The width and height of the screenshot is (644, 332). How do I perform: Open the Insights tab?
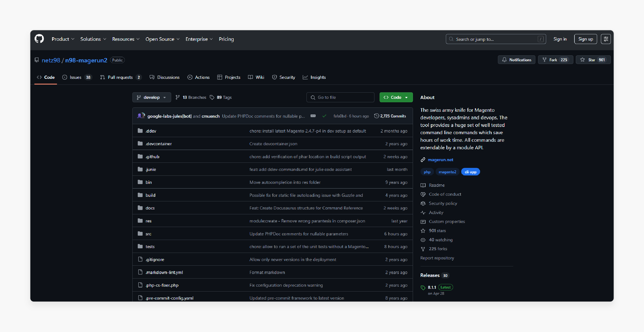point(314,77)
